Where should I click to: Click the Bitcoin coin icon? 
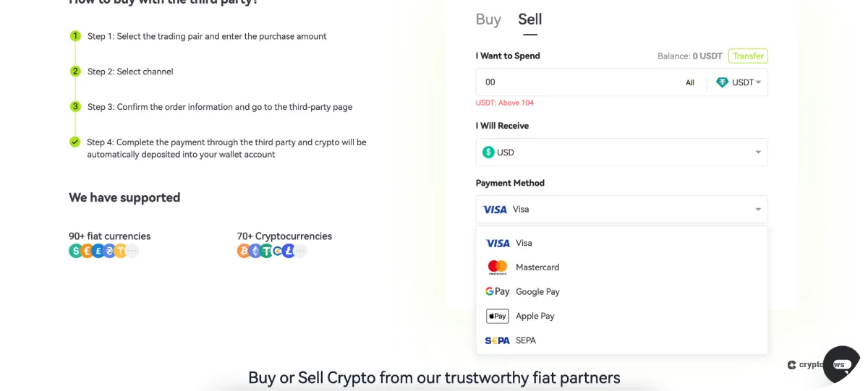coord(243,252)
